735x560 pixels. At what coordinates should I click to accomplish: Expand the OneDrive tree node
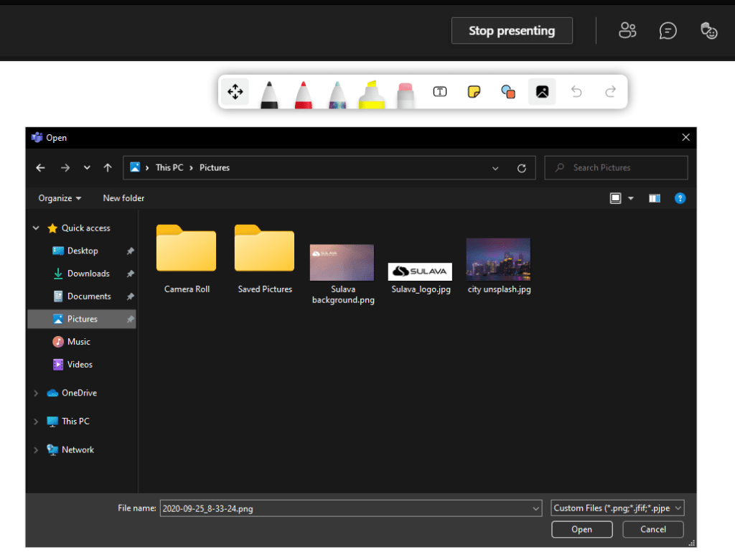36,393
